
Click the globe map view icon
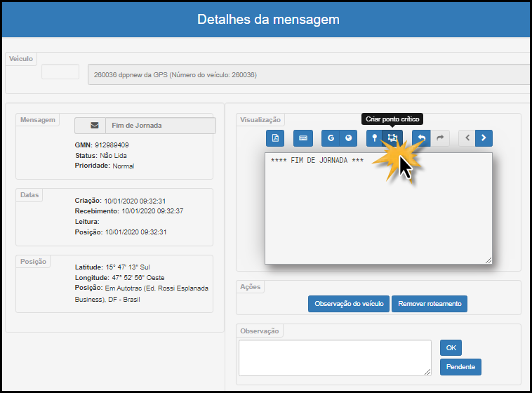348,138
